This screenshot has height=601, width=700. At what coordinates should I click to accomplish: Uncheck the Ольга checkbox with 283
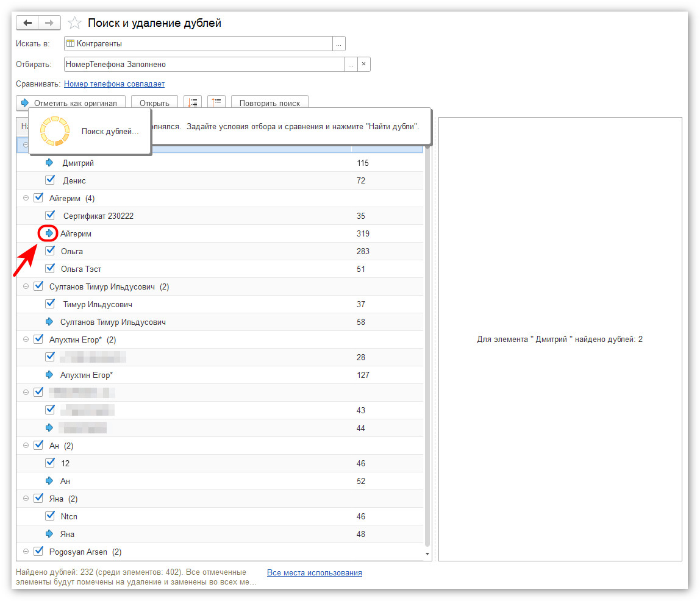point(50,251)
